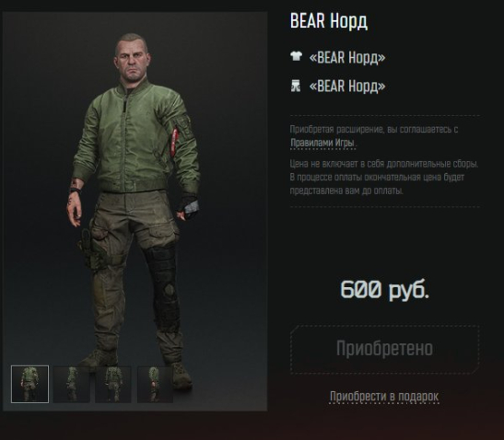Image resolution: width=504 pixels, height=440 pixels.
Task: Click the character's face in preview
Action: tap(132, 64)
